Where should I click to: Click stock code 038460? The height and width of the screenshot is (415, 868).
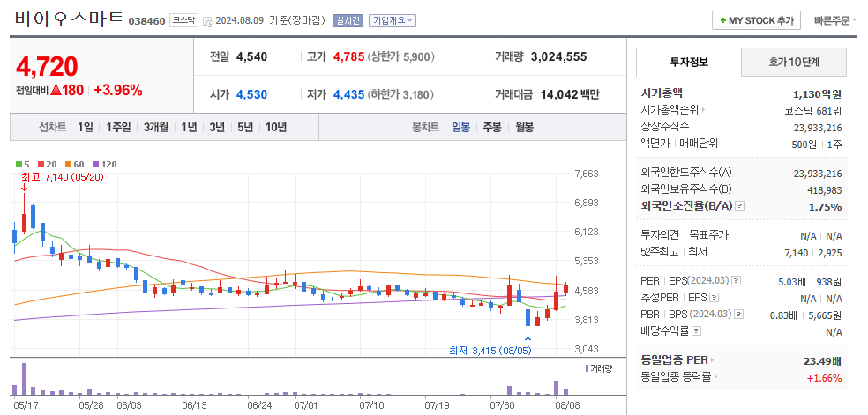point(146,21)
